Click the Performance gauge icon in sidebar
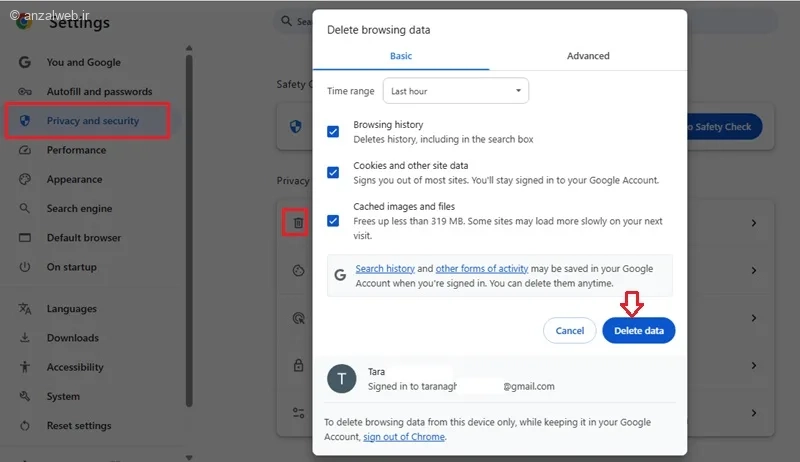The image size is (800, 462). (25, 150)
